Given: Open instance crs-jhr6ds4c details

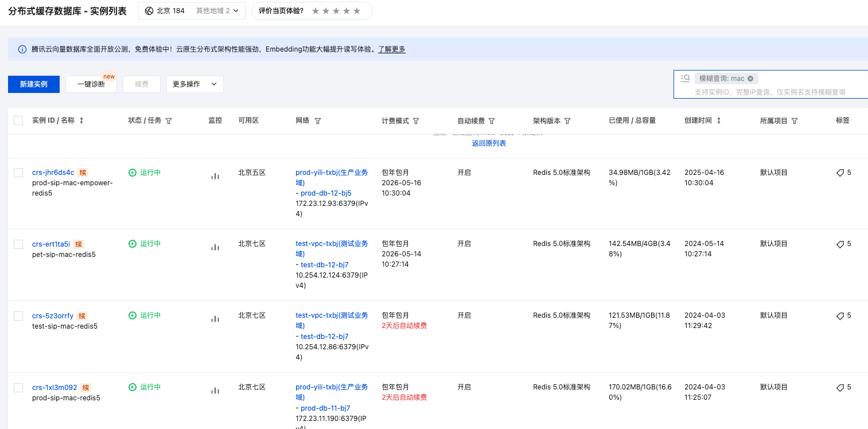Looking at the screenshot, I should (x=53, y=173).
